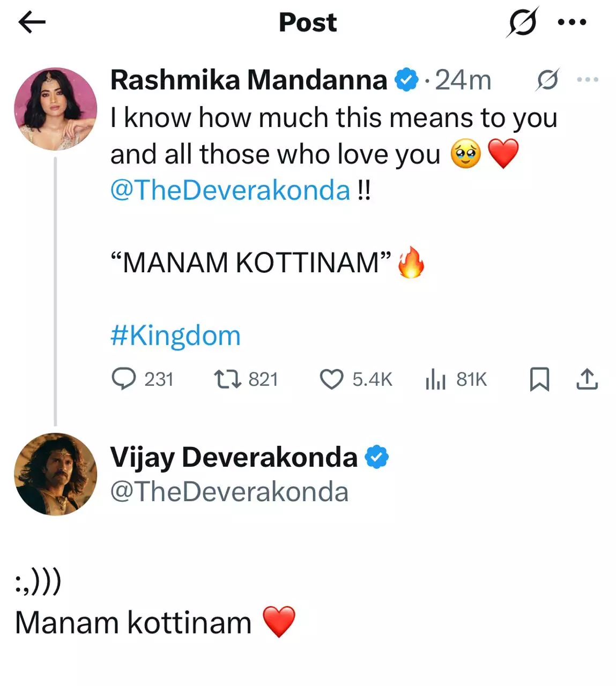Tap the "Manam kottinam" reply text
The height and width of the screenshot is (686, 616).
(133, 623)
